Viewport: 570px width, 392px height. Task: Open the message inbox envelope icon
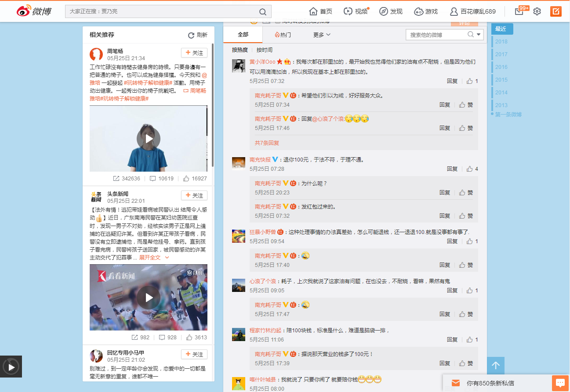click(519, 11)
